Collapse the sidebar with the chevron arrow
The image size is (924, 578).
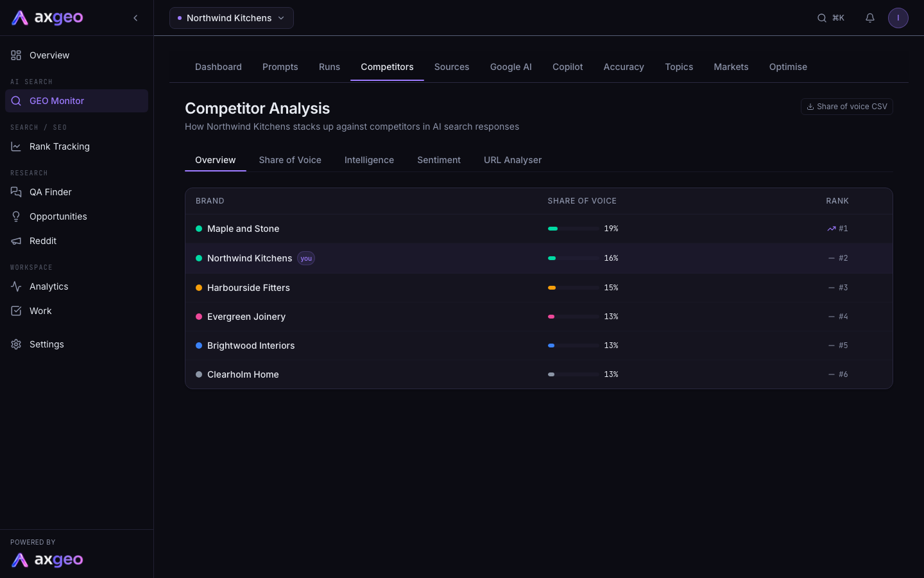[135, 18]
